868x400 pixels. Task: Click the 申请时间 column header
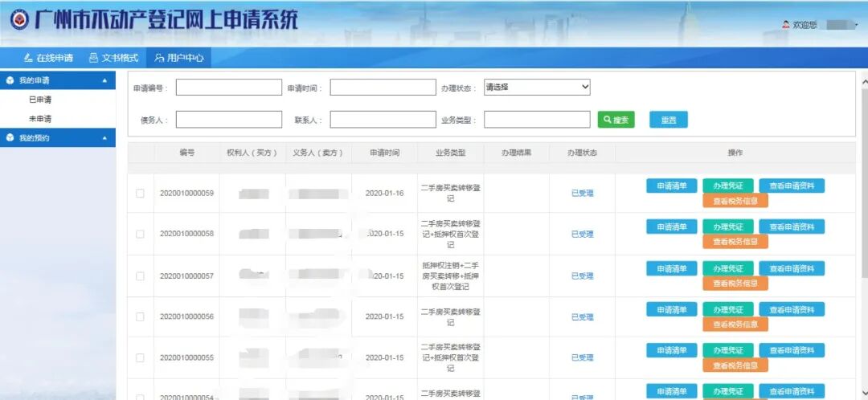point(385,153)
